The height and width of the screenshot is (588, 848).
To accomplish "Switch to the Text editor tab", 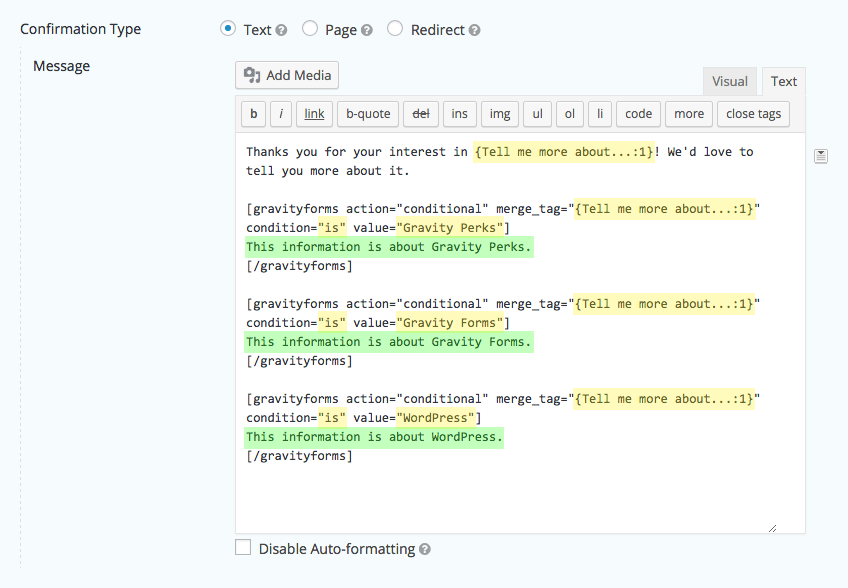I will pos(783,81).
